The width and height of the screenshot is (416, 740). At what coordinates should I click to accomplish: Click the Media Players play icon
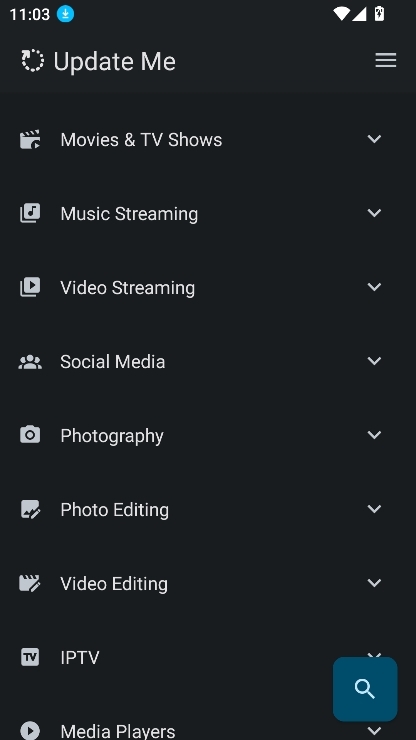30,730
